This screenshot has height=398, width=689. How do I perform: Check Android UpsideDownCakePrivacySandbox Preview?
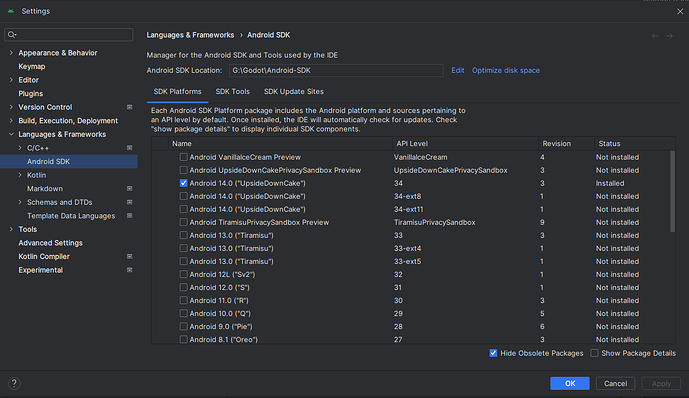point(184,170)
